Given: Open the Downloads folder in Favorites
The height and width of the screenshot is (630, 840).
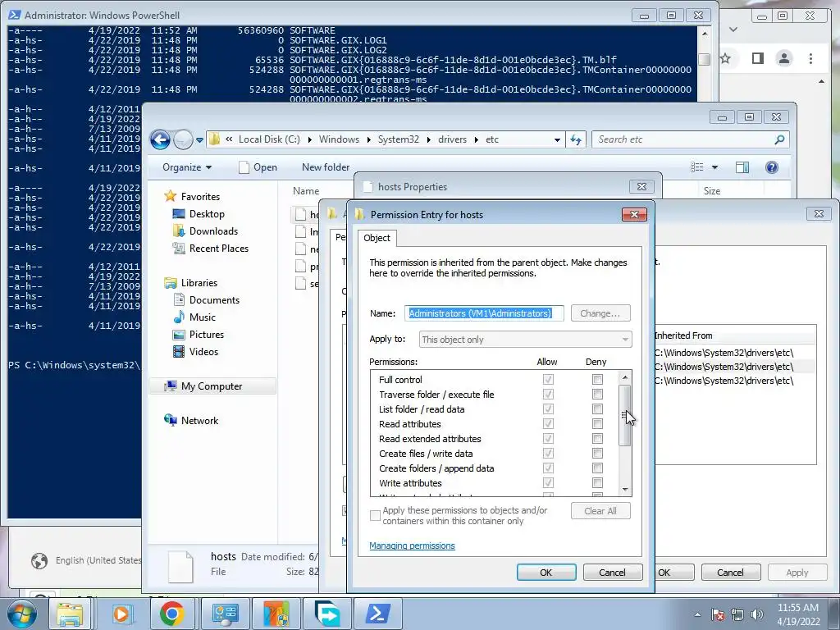Looking at the screenshot, I should 213,231.
